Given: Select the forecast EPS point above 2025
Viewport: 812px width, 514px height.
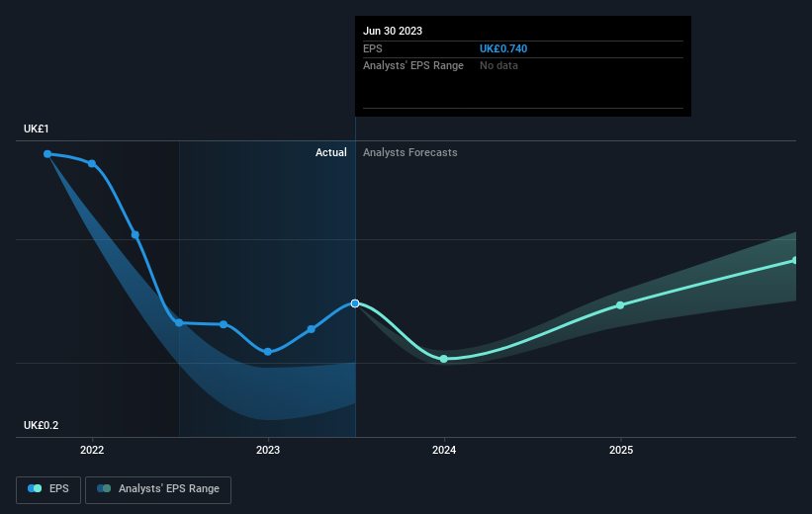Looking at the screenshot, I should click(x=620, y=305).
